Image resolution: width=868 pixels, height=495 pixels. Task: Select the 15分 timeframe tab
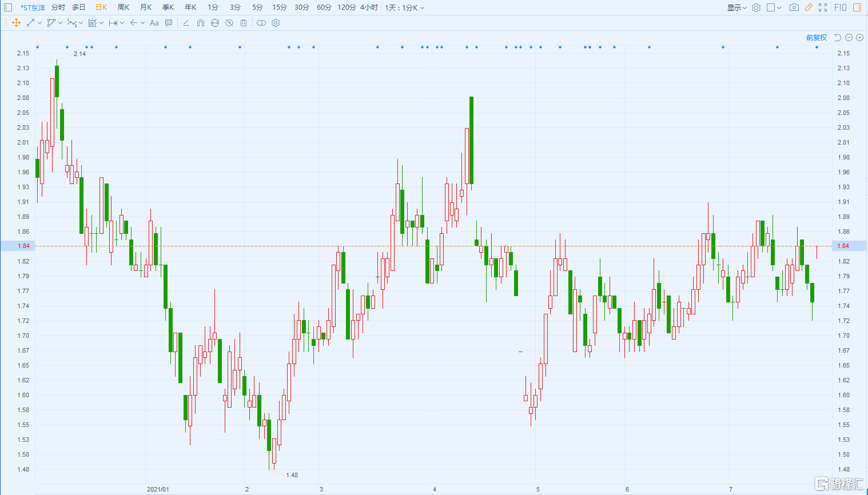[x=280, y=7]
